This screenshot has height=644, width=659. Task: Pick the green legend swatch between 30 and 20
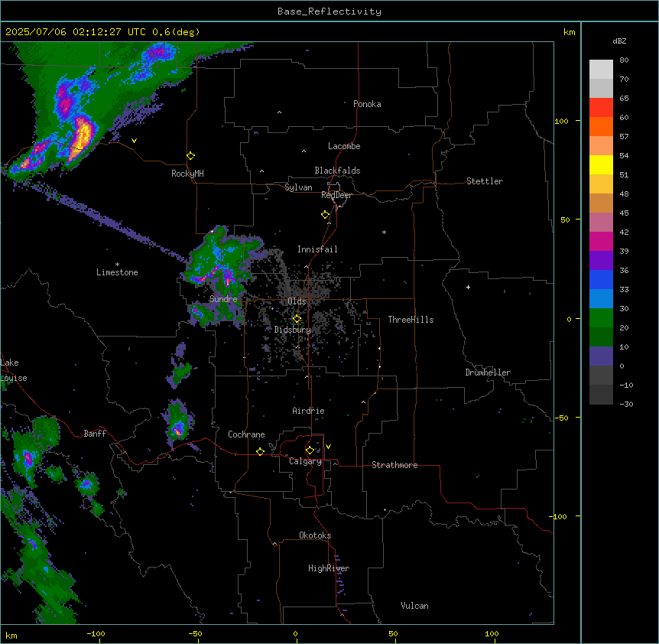pos(601,318)
